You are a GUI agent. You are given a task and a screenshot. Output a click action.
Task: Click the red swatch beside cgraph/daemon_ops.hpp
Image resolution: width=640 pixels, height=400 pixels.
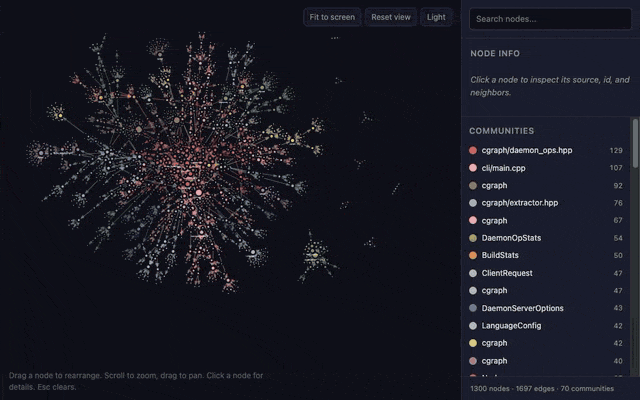tap(473, 150)
